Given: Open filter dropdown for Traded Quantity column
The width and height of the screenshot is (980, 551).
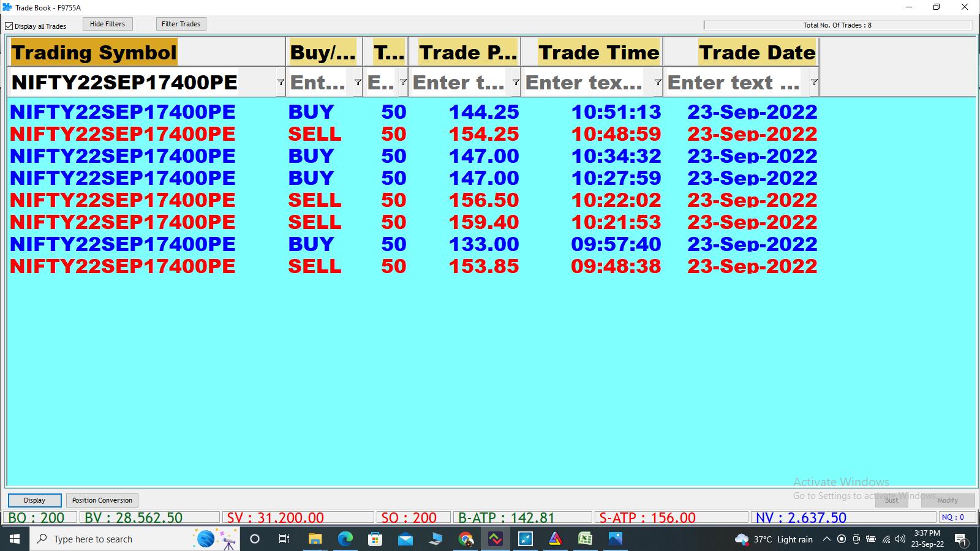Looking at the screenshot, I should (403, 82).
